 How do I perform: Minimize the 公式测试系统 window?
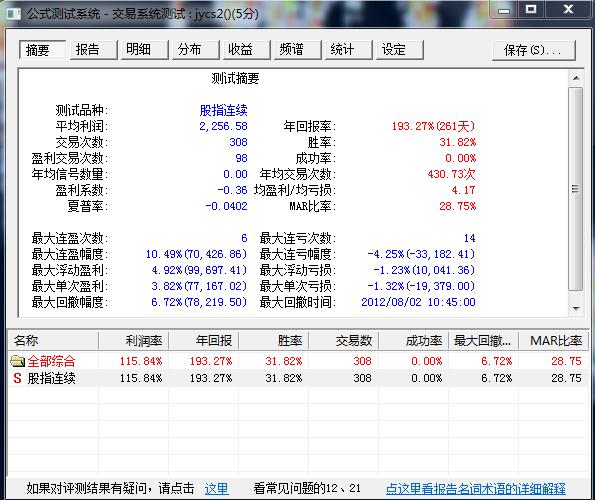pos(504,9)
